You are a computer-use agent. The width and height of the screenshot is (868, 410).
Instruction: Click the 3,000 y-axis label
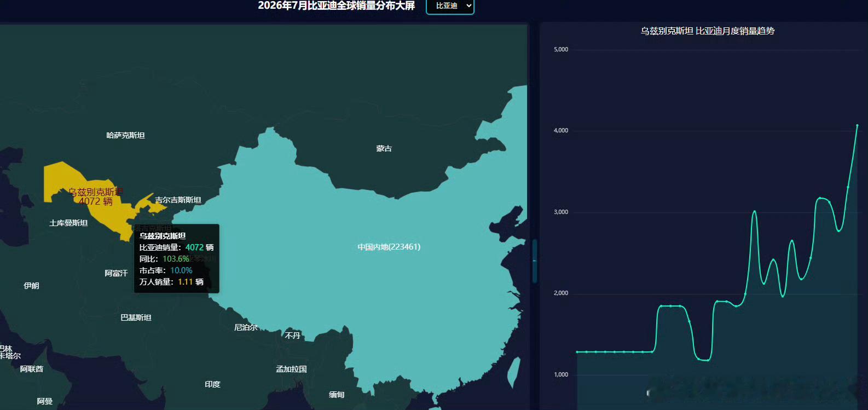pyautogui.click(x=561, y=212)
